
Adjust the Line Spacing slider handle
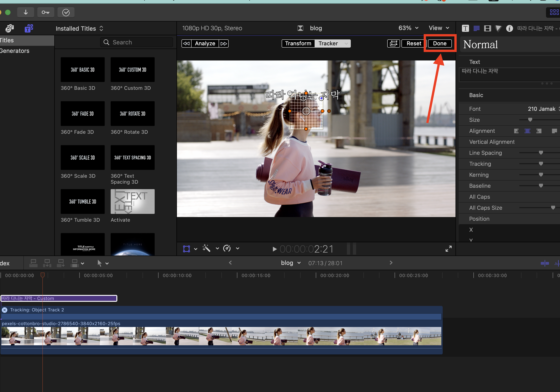coord(541,153)
